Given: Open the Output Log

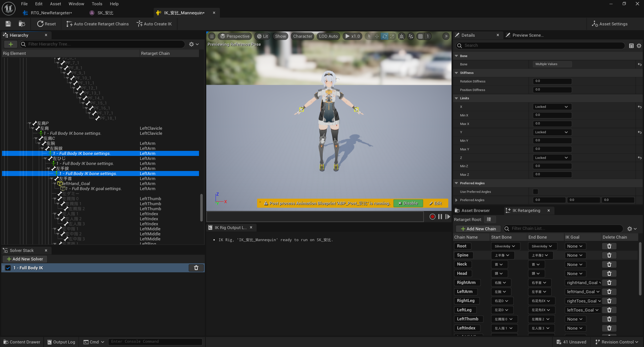Looking at the screenshot, I should [61, 342].
